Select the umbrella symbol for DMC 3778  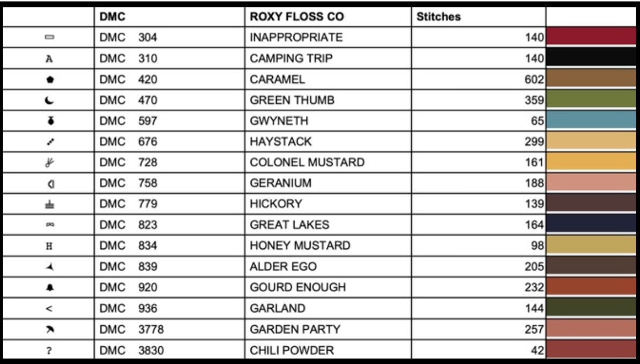pos(49,329)
